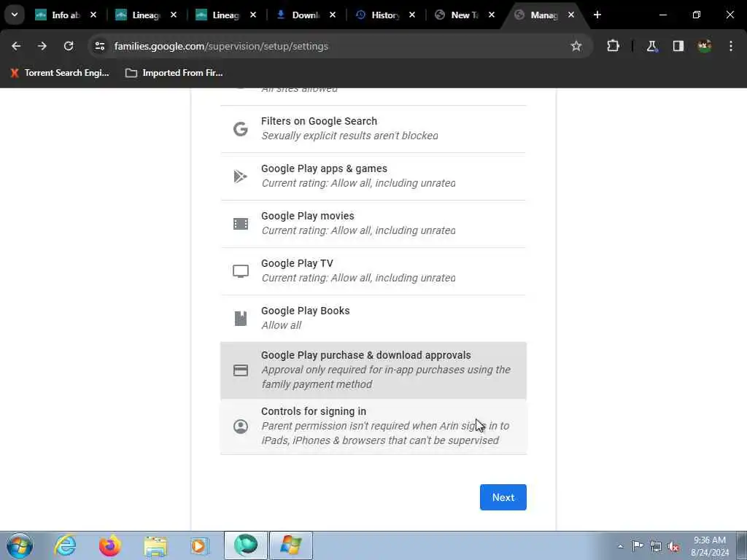
Task: Click the taskbar clock showing 9:36 AM
Action: [710, 546]
